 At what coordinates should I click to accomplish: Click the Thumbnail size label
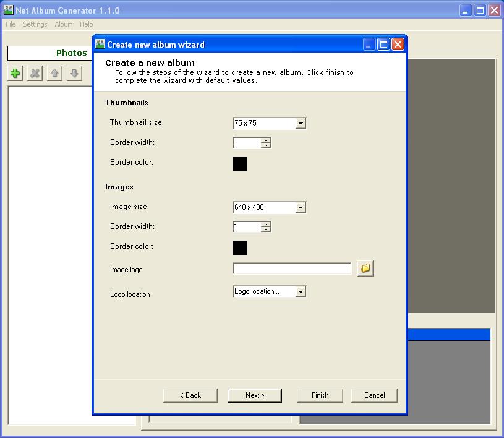[137, 122]
